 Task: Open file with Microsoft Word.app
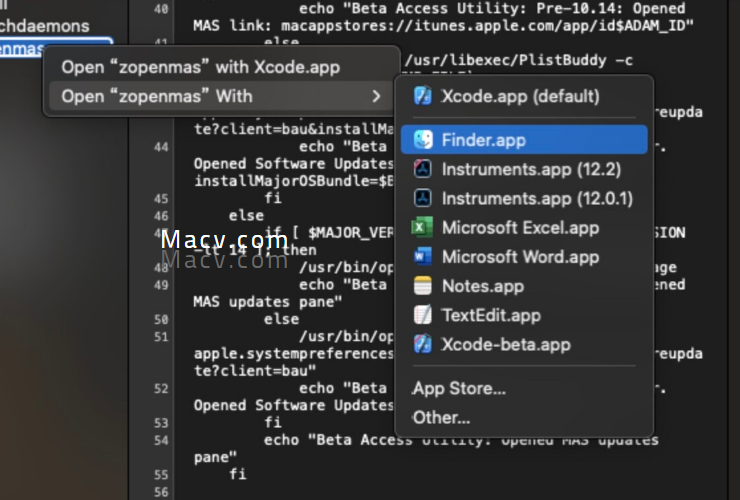click(524, 257)
